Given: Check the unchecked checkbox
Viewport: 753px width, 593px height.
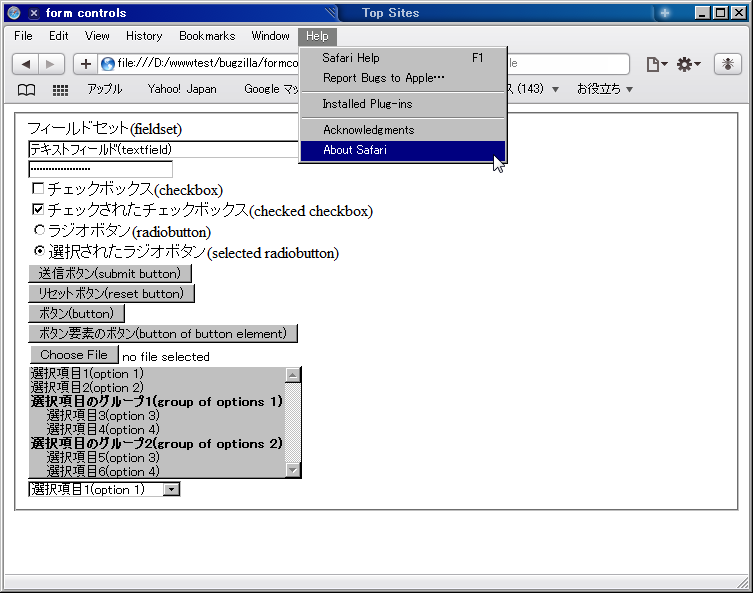Looking at the screenshot, I should coord(38,188).
